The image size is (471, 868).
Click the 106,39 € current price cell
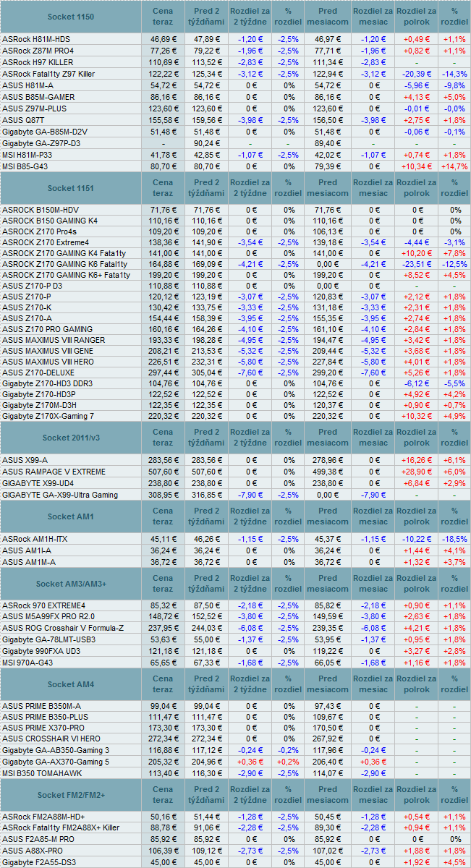164,851
